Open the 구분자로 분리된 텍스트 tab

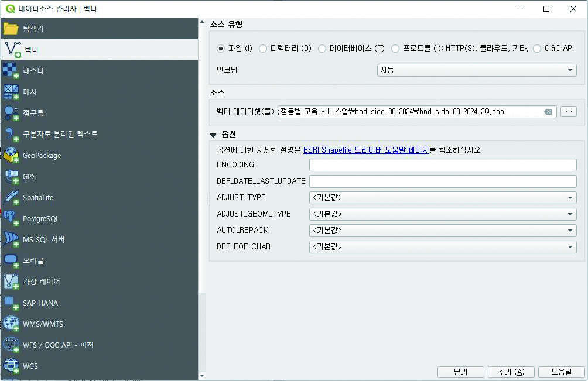pyautogui.click(x=60, y=134)
